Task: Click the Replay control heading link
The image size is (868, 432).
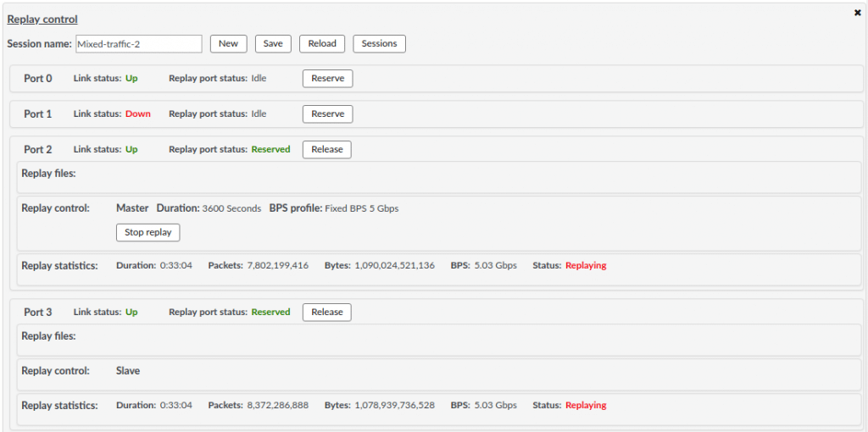Action: [42, 19]
